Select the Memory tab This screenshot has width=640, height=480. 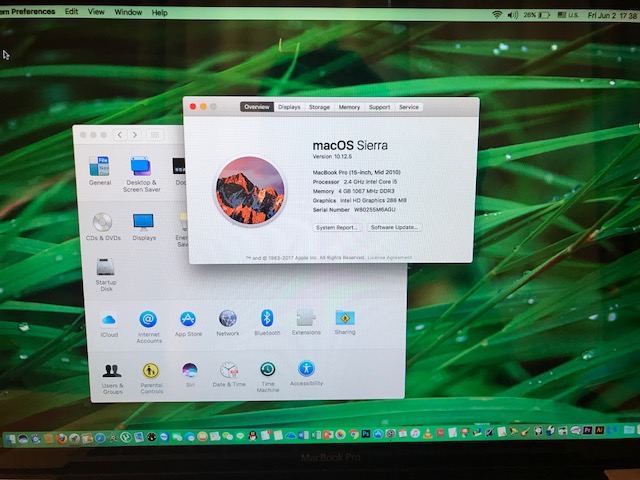point(349,107)
